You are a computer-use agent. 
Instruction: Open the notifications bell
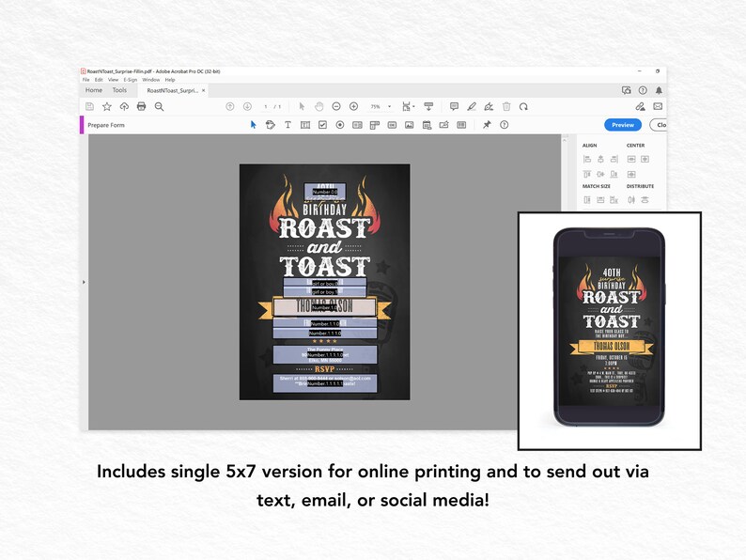[659, 90]
